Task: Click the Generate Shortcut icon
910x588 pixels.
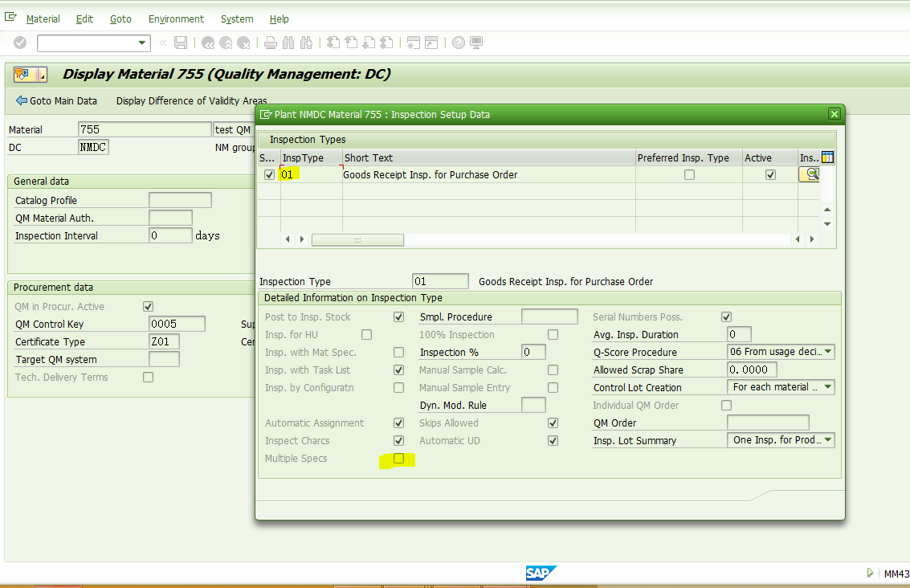Action: [431, 43]
